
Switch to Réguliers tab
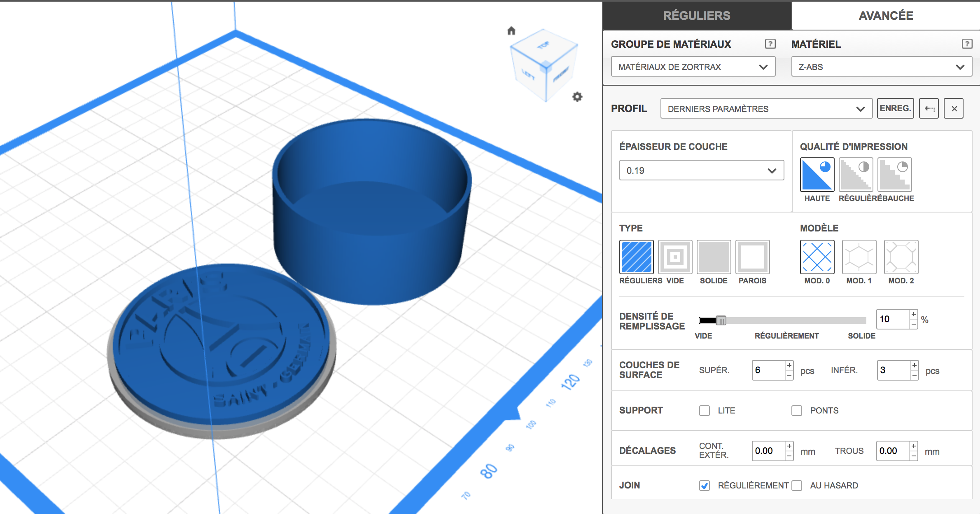click(x=697, y=16)
